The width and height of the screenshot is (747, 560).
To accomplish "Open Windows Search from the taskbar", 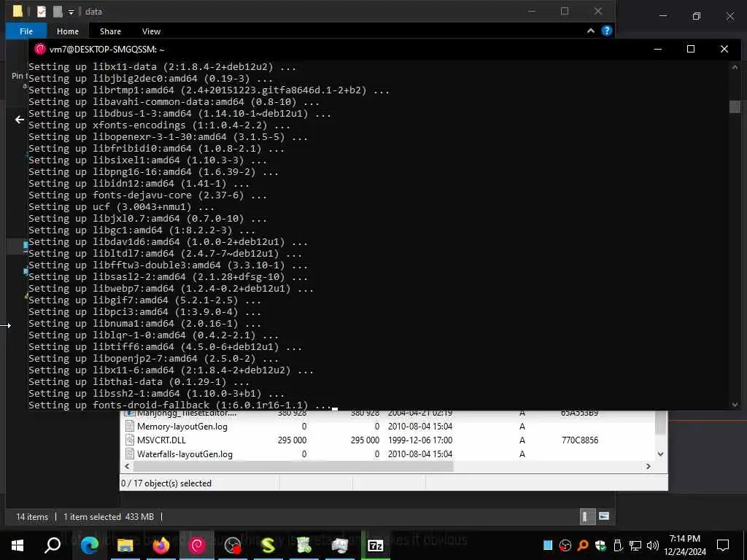I will tap(53, 545).
